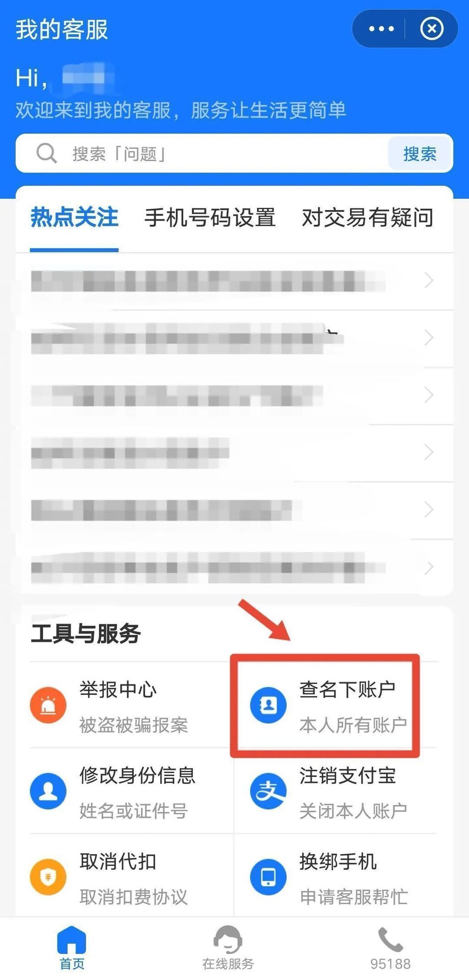This screenshot has width=469, height=980.
Task: Go to 首页 home tab
Action: click(72, 947)
